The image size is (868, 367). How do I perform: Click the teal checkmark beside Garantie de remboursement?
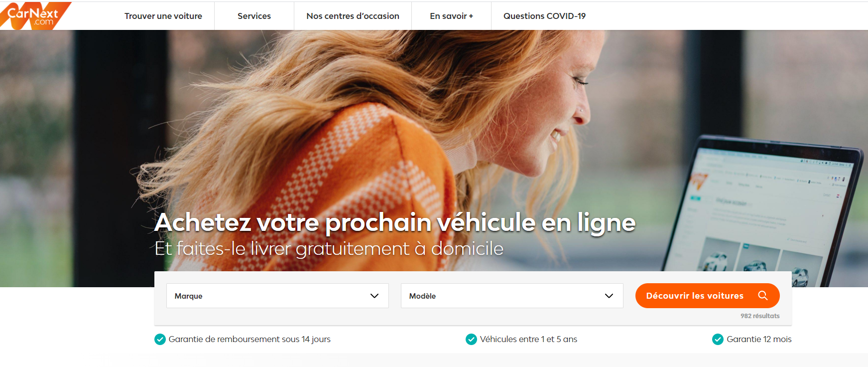(x=160, y=340)
